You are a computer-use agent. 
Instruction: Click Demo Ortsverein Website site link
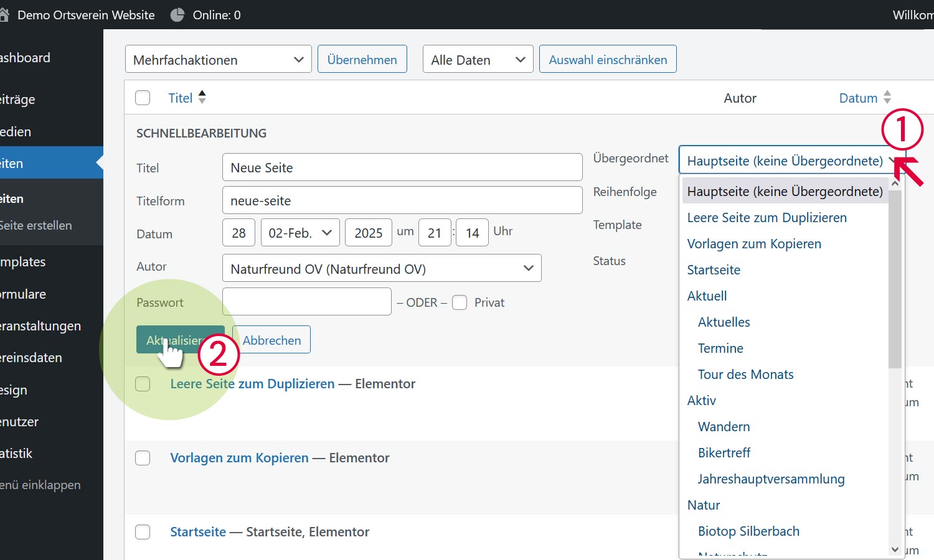coord(86,15)
